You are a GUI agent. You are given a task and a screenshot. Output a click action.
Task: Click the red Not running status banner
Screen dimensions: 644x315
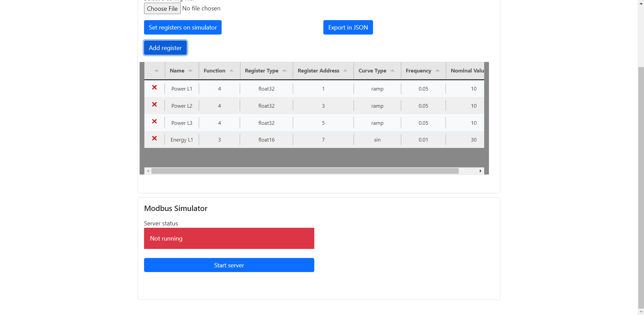229,238
